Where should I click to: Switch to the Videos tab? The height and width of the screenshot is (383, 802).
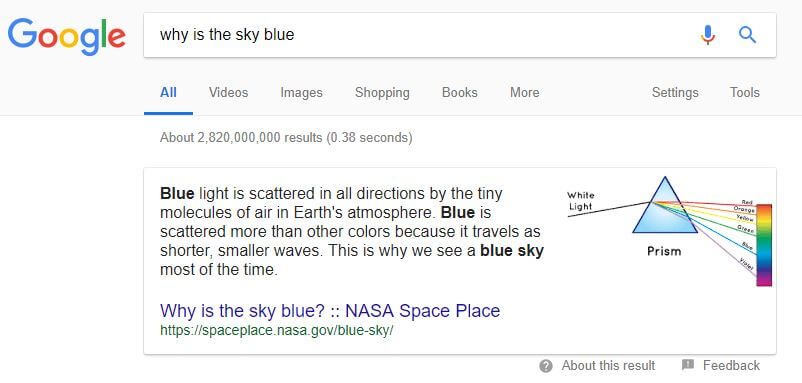[x=228, y=93]
